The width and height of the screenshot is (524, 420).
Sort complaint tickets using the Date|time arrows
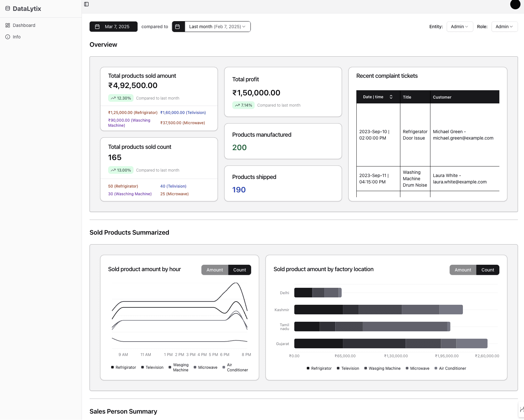391,97
